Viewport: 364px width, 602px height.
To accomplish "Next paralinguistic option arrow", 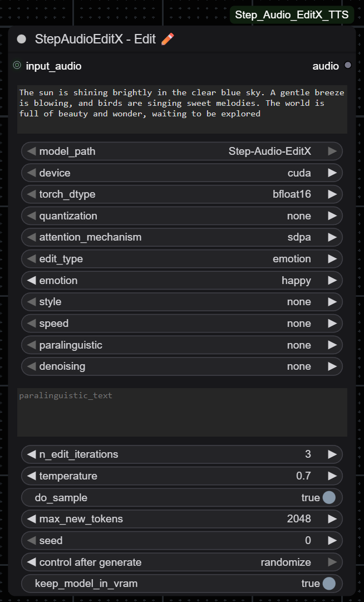I will [x=332, y=345].
